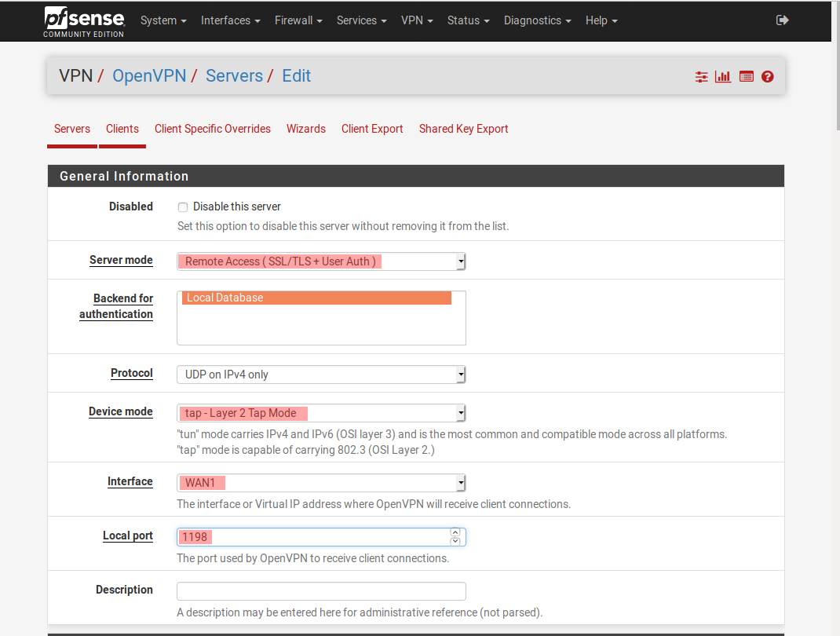The image size is (840, 636).
Task: Open the VPN menu
Action: pos(417,20)
